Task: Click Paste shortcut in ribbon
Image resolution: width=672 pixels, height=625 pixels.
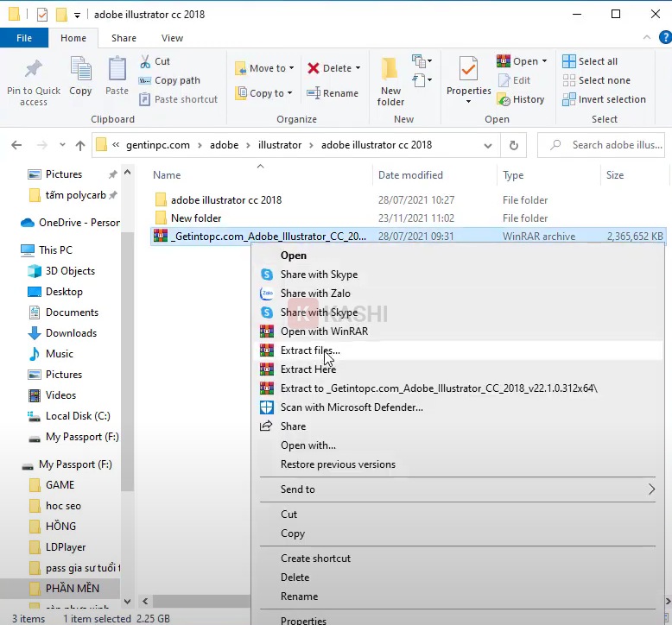Action: [178, 99]
